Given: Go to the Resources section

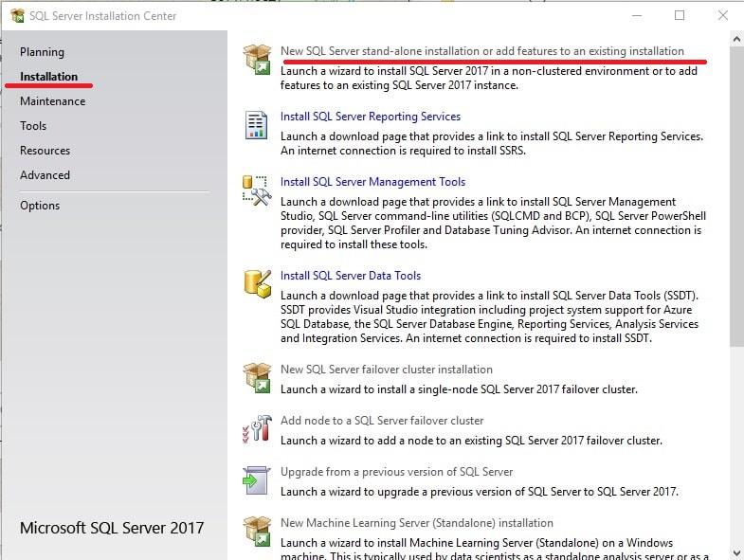Looking at the screenshot, I should (45, 151).
